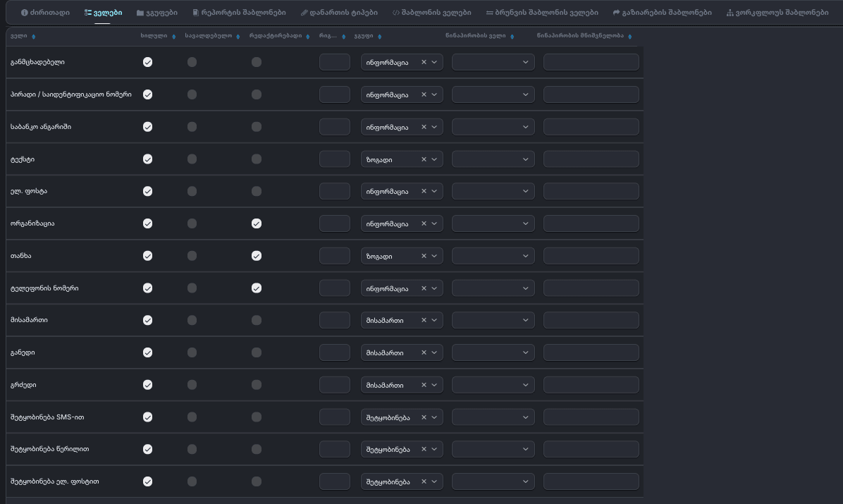The image size is (843, 504).
Task: Clear the group value for ტელეფონის ნომერი
Action: pyautogui.click(x=424, y=288)
